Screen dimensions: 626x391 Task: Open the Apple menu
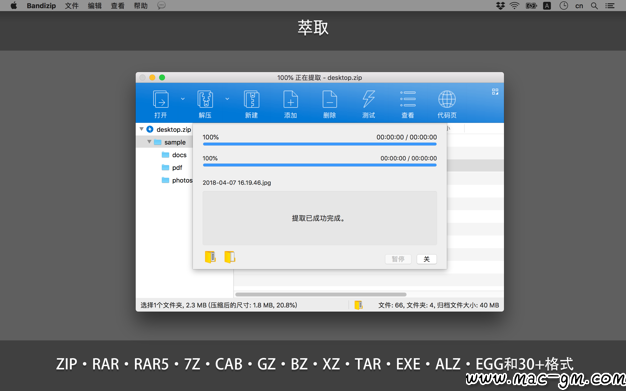click(x=14, y=6)
